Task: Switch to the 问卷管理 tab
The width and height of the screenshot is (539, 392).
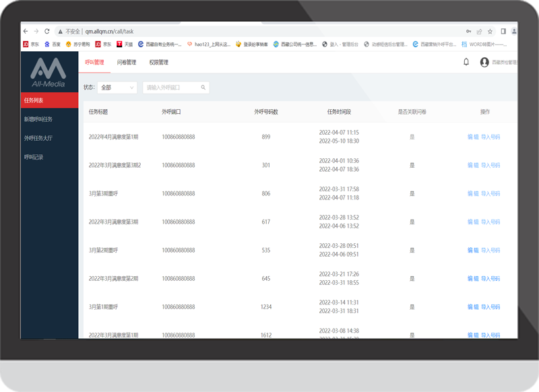Action: (x=127, y=62)
